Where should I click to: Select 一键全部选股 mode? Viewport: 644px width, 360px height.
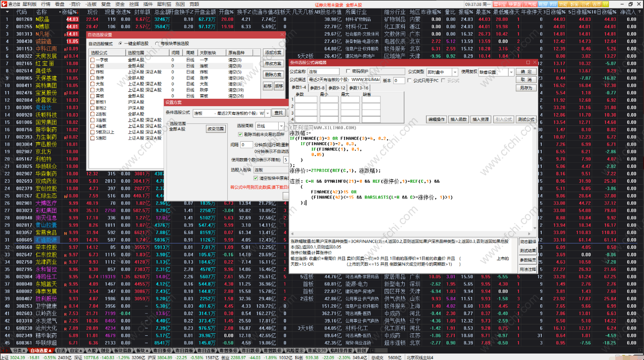tap(133, 43)
